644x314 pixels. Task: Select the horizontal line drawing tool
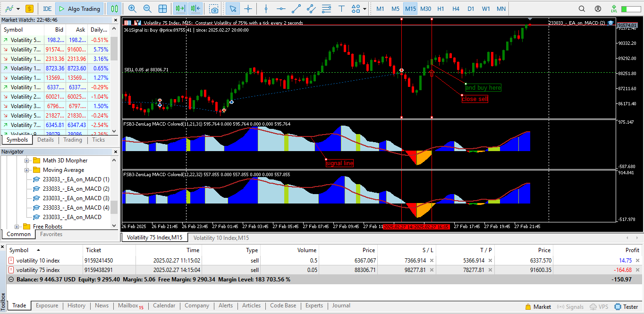tap(281, 8)
